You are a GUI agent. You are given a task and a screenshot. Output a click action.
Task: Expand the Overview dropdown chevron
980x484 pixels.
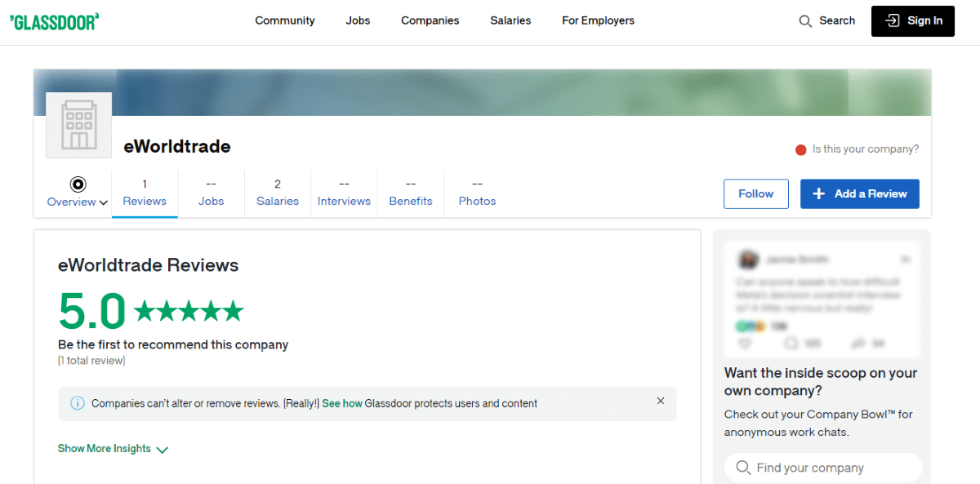(x=104, y=202)
